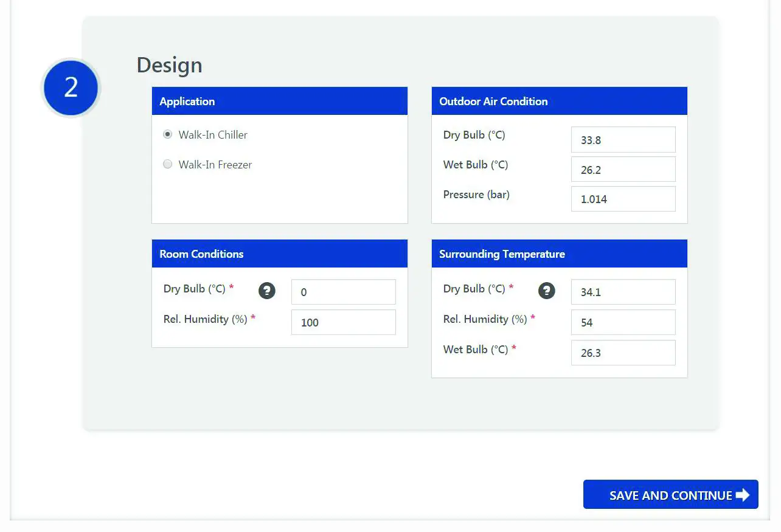
Task: Click Outdoor Air Wet Bulb input field
Action: coord(623,170)
